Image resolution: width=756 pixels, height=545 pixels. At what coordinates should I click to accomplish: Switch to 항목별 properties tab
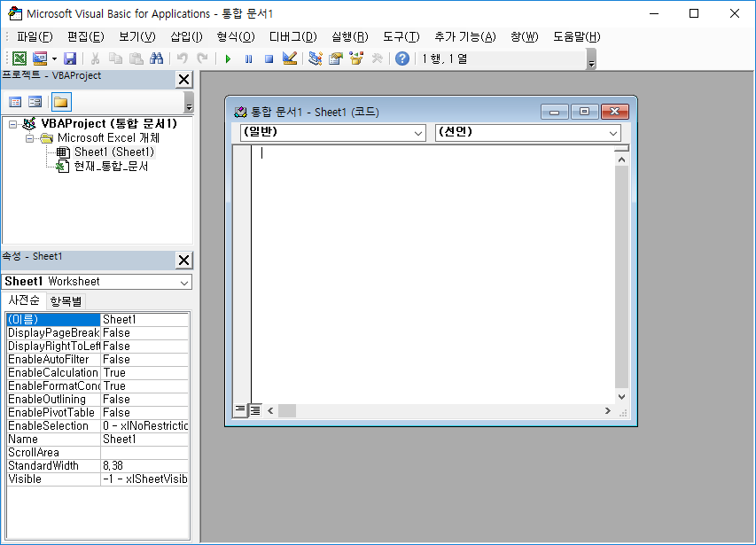coord(66,301)
